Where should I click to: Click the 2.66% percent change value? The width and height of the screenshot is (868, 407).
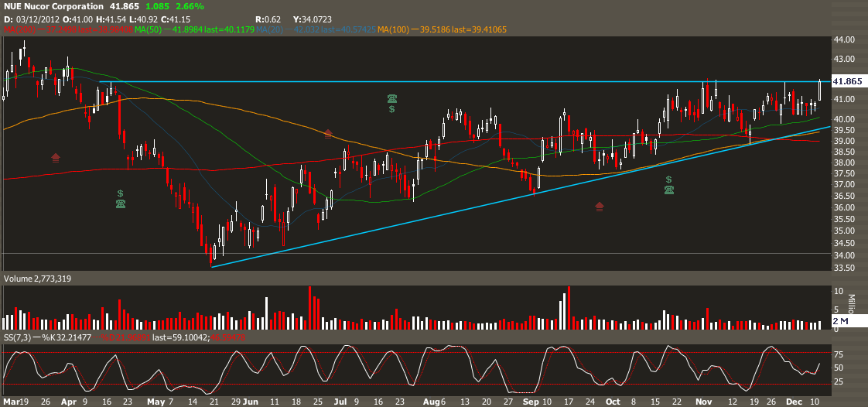click(190, 7)
